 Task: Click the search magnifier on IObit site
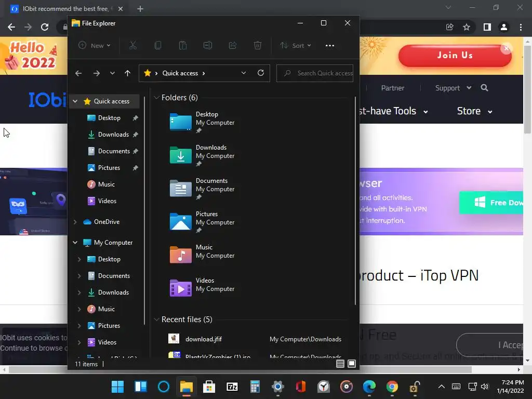[485, 88]
